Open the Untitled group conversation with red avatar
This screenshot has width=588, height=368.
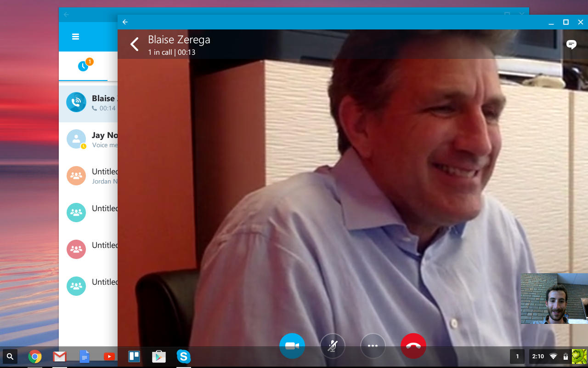(x=88, y=249)
